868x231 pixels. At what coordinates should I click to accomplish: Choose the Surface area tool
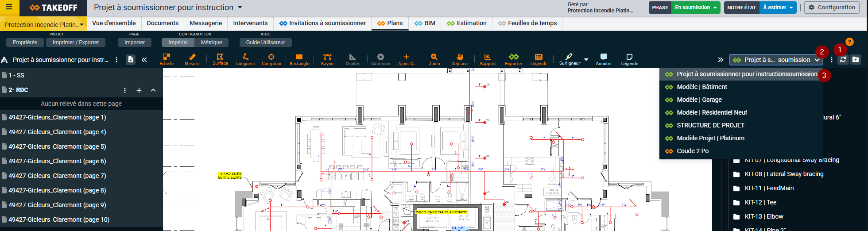click(220, 59)
